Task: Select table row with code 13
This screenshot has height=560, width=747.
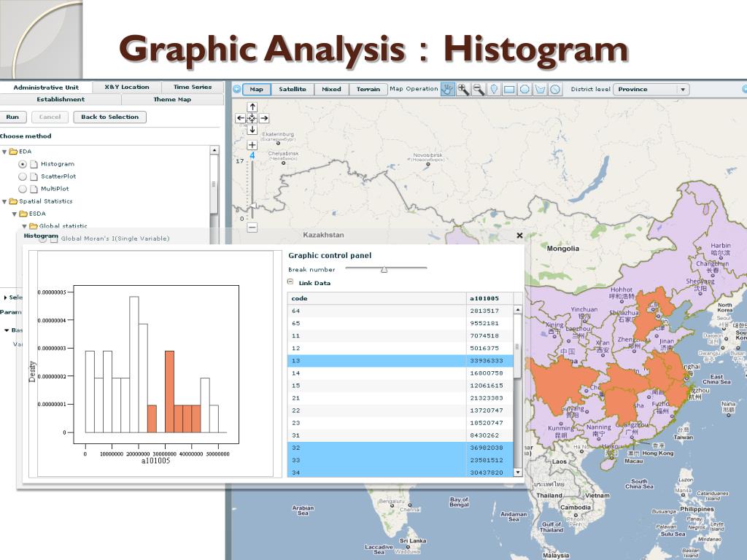Action: [400, 361]
